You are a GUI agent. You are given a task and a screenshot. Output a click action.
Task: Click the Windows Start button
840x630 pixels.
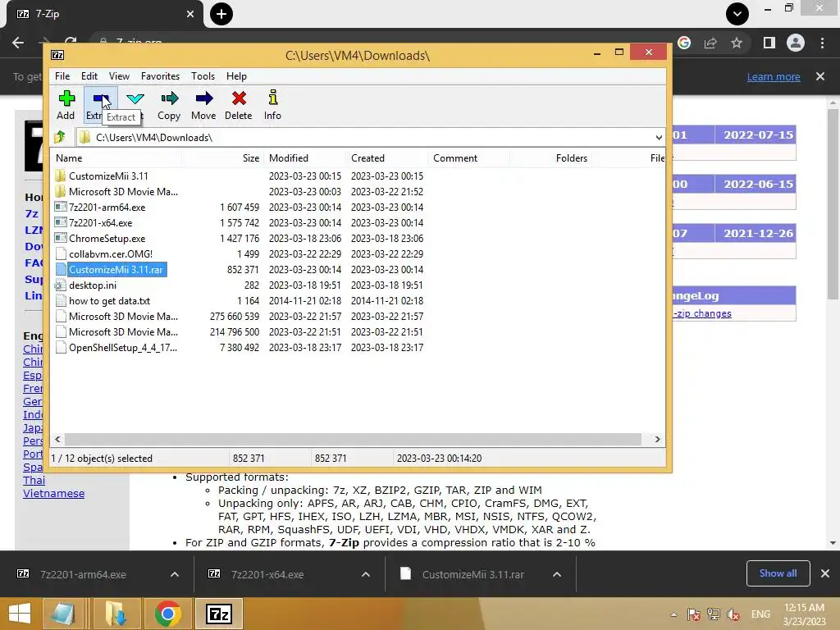coord(20,614)
